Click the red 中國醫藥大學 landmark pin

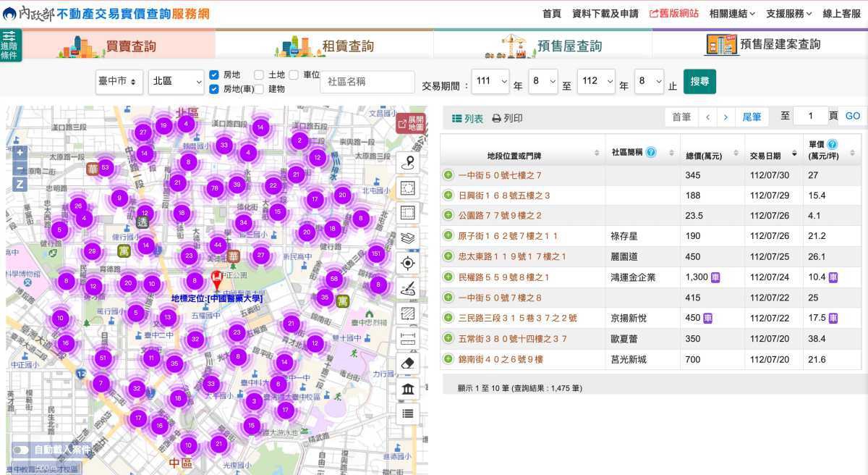pyautogui.click(x=216, y=280)
